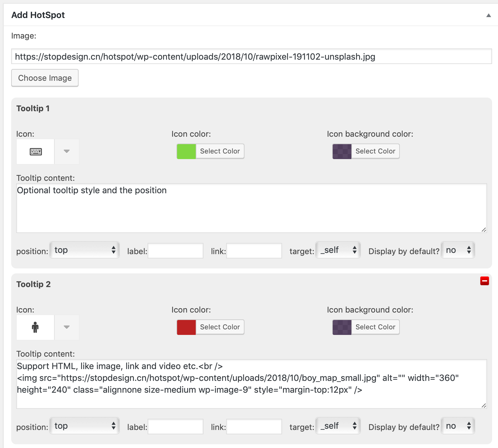Click the Add HotSpot panel title
Viewport: 498px width, 448px height.
point(38,15)
